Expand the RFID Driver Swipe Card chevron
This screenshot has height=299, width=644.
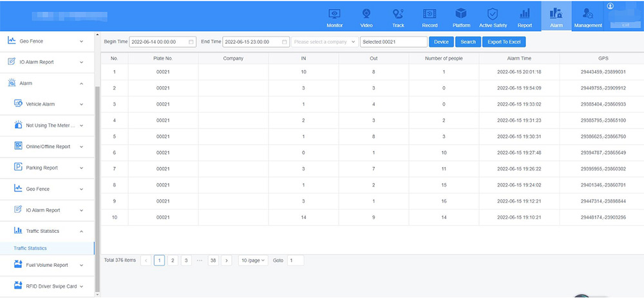pyautogui.click(x=81, y=286)
